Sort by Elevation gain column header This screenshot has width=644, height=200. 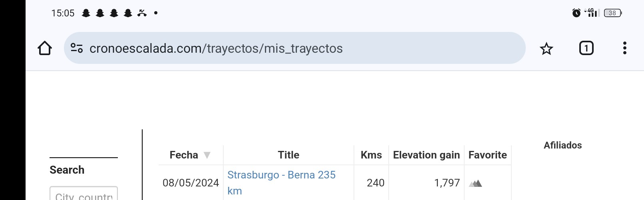[x=426, y=155]
